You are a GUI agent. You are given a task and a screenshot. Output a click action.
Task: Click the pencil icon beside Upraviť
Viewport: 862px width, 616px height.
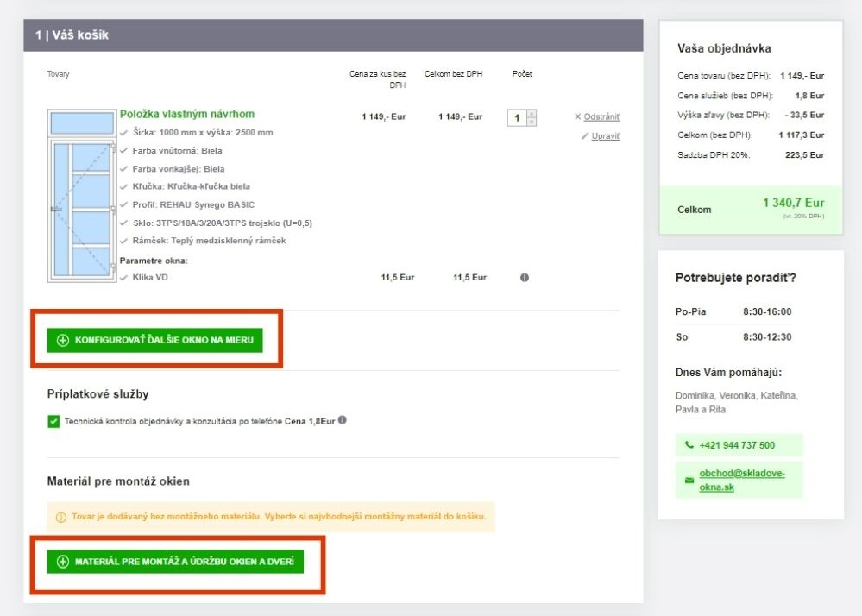[585, 136]
